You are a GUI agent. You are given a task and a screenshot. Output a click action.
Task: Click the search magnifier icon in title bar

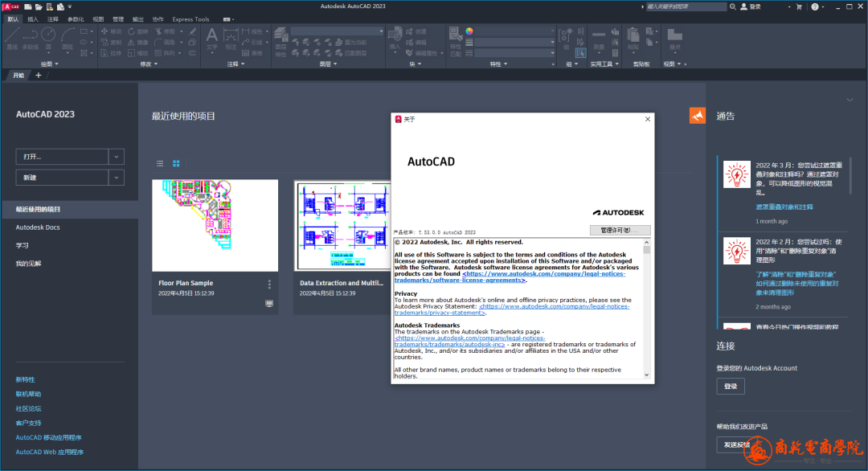tap(731, 6)
